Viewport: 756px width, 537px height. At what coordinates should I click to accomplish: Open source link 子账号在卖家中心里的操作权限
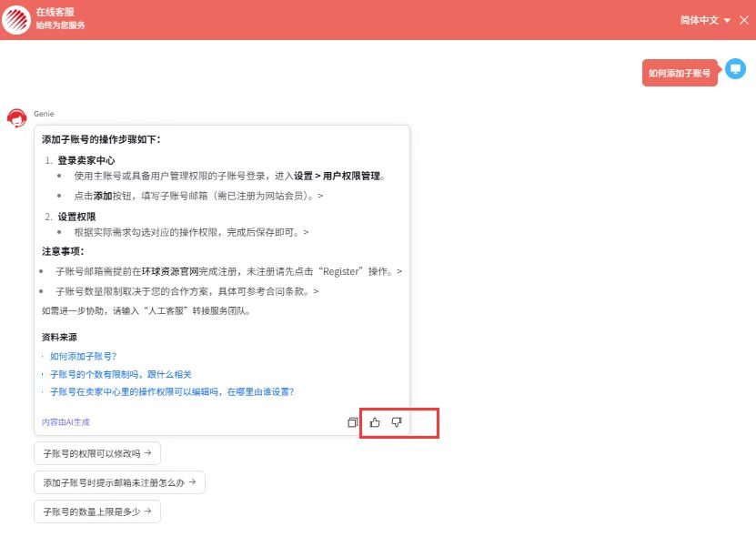point(172,391)
